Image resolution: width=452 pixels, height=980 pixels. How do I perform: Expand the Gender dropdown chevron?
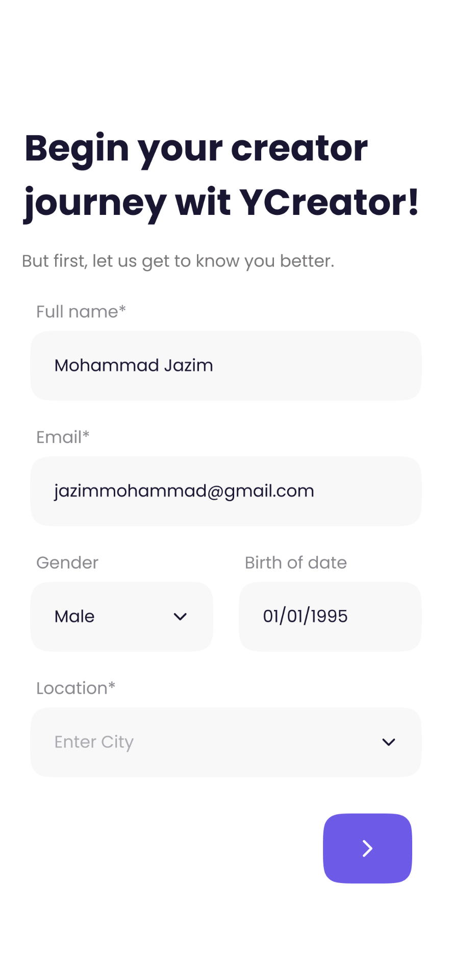click(x=180, y=617)
